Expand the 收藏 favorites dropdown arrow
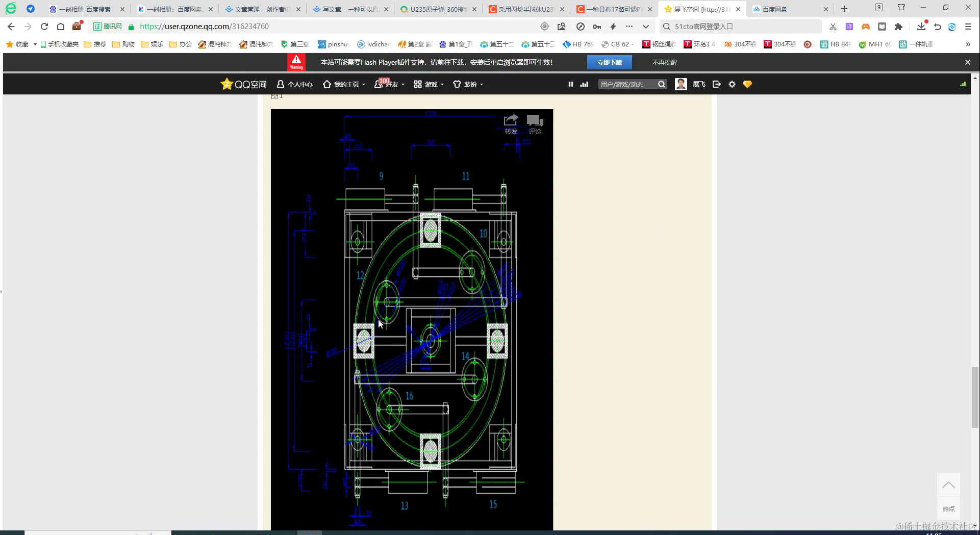The height and width of the screenshot is (535, 980). point(35,44)
